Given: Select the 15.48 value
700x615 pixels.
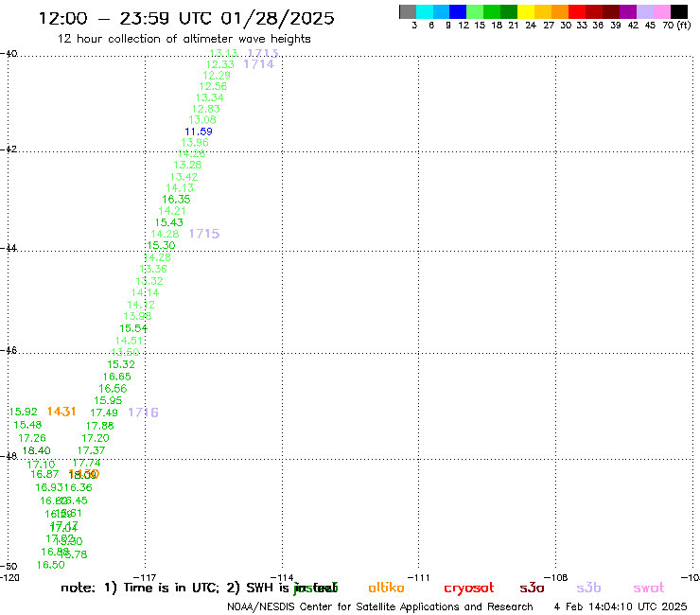Looking at the screenshot, I should point(27,425).
